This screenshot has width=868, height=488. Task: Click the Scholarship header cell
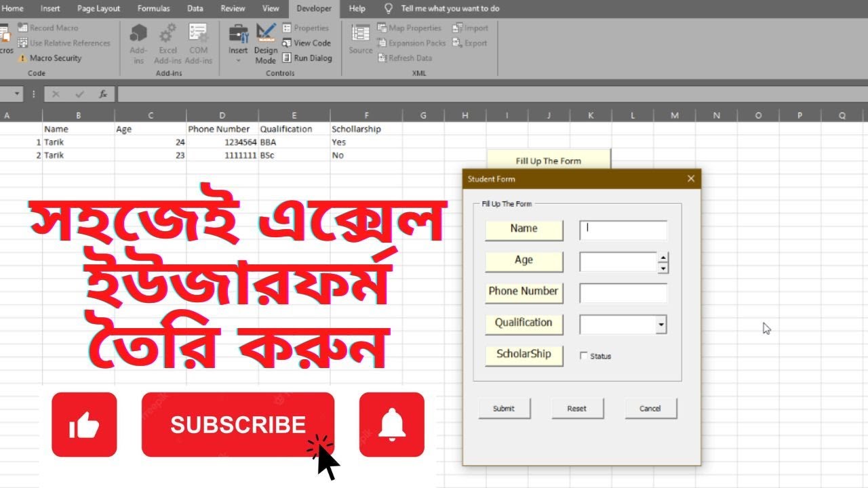coord(366,129)
